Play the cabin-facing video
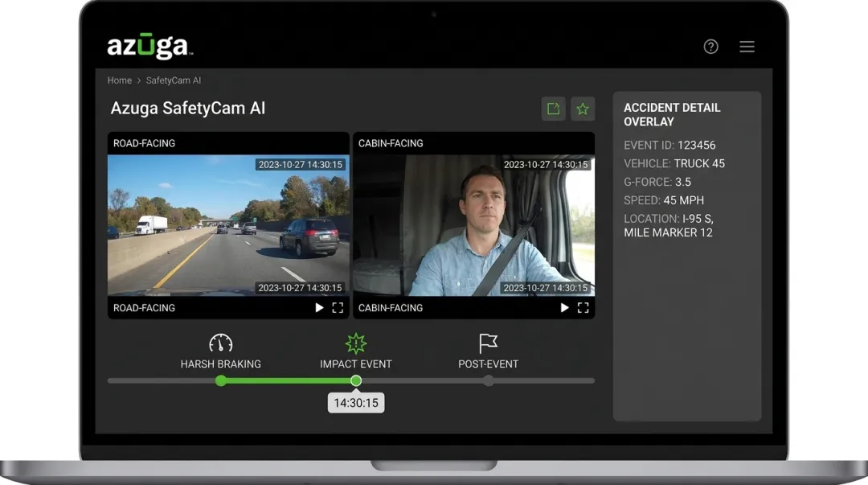868x485 pixels. coord(564,307)
